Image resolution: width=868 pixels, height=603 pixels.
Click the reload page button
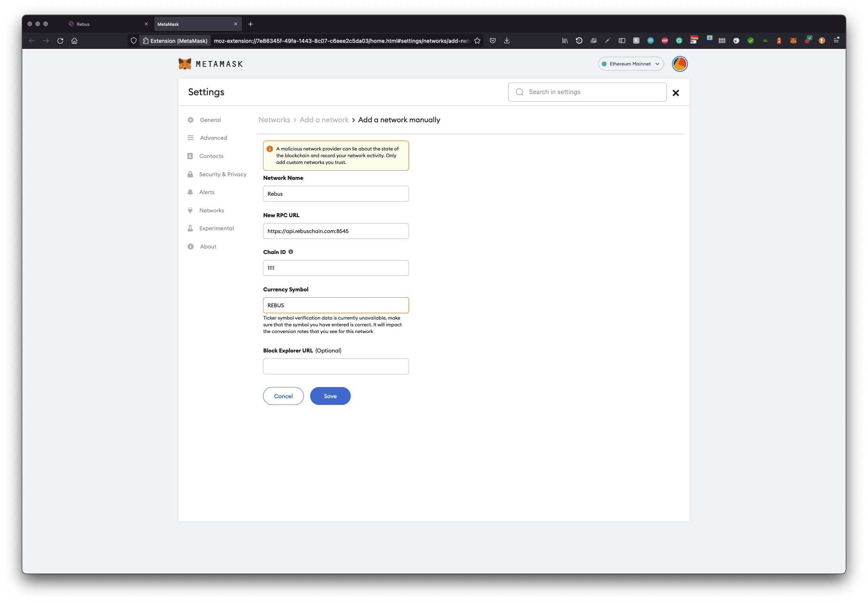click(x=60, y=40)
